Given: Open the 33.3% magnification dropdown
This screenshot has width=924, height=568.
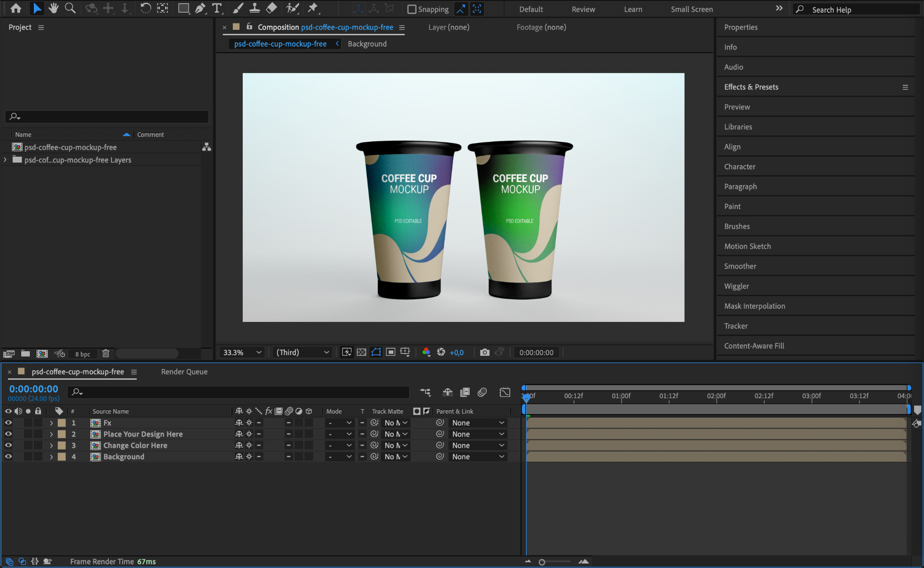Looking at the screenshot, I should 242,352.
